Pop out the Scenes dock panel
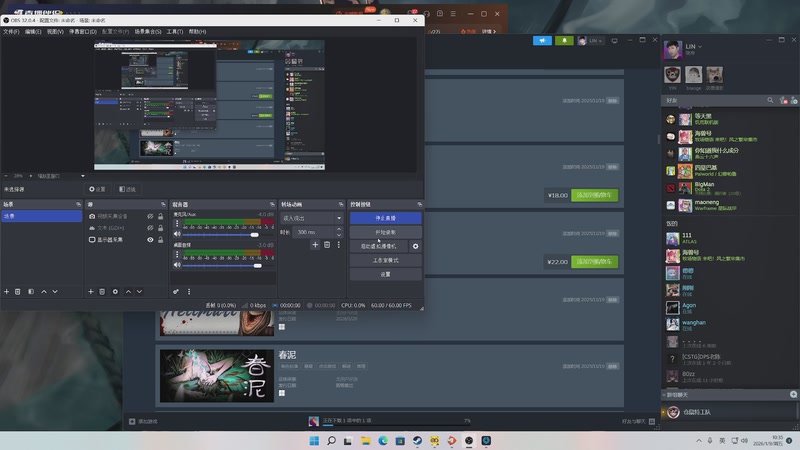This screenshot has height=450, width=800. [78, 204]
